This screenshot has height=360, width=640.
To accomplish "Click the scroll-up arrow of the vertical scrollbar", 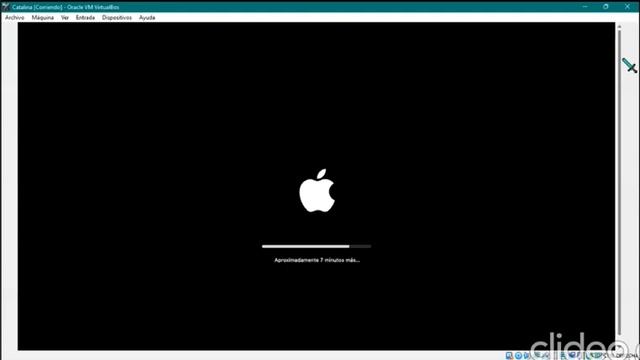I will pos(619,27).
